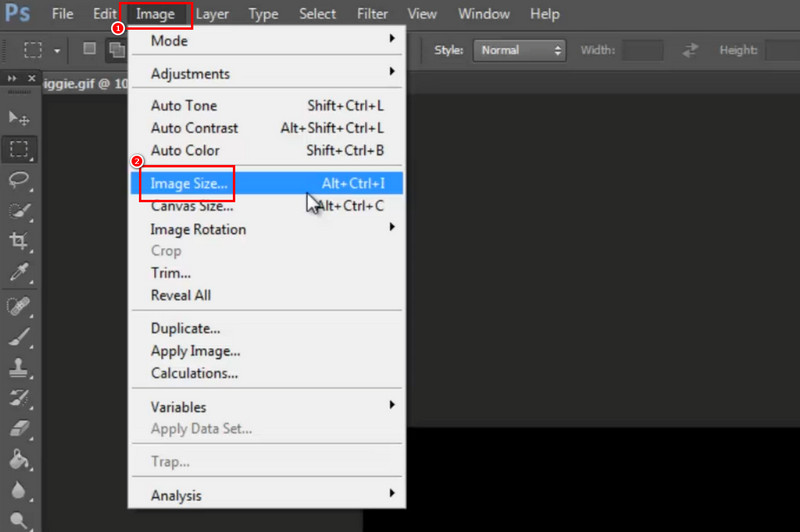Image resolution: width=800 pixels, height=532 pixels.
Task: Pick the Quick Selection tool
Action: point(18,211)
